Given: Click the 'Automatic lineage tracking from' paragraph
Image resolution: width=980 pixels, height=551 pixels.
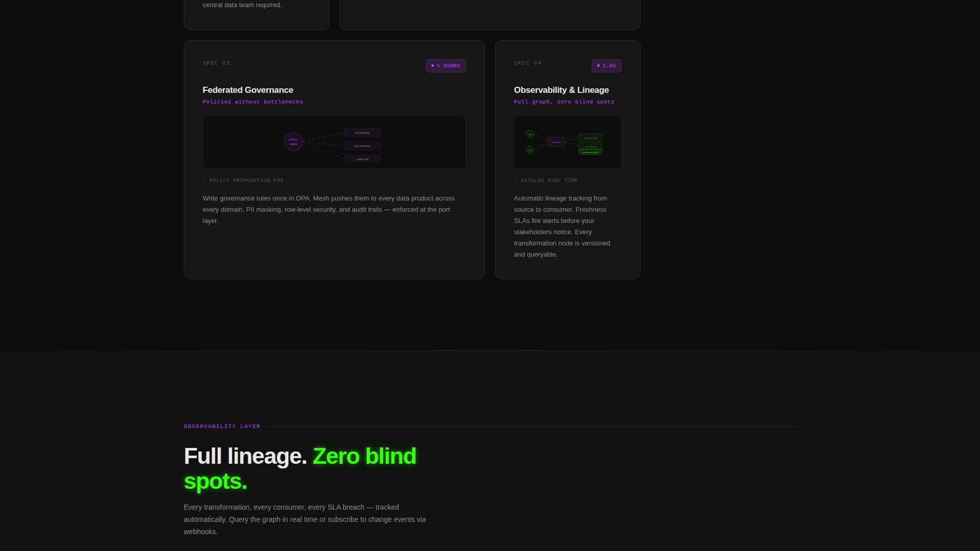Looking at the screenshot, I should click(x=562, y=227).
